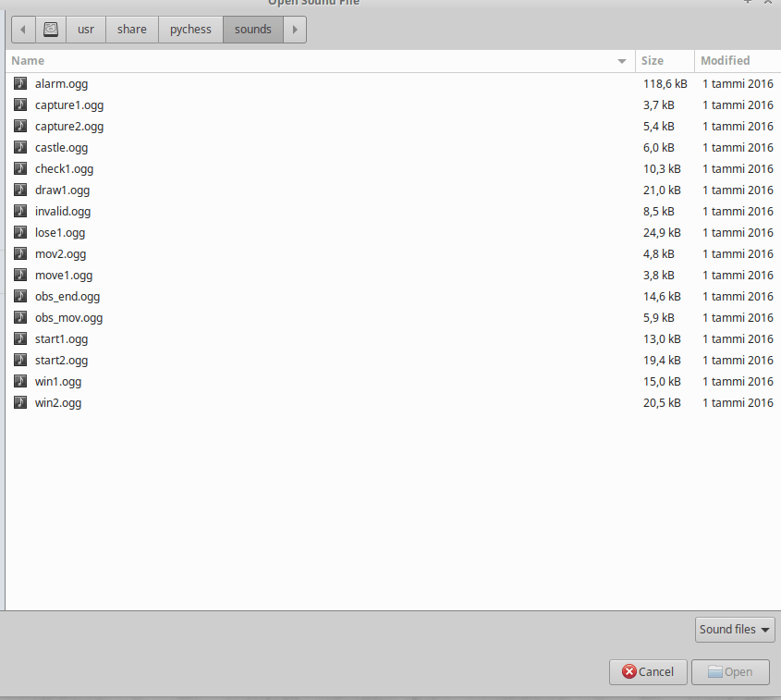Select the draw1.ogg file
Image resolution: width=781 pixels, height=700 pixels.
[x=62, y=190]
